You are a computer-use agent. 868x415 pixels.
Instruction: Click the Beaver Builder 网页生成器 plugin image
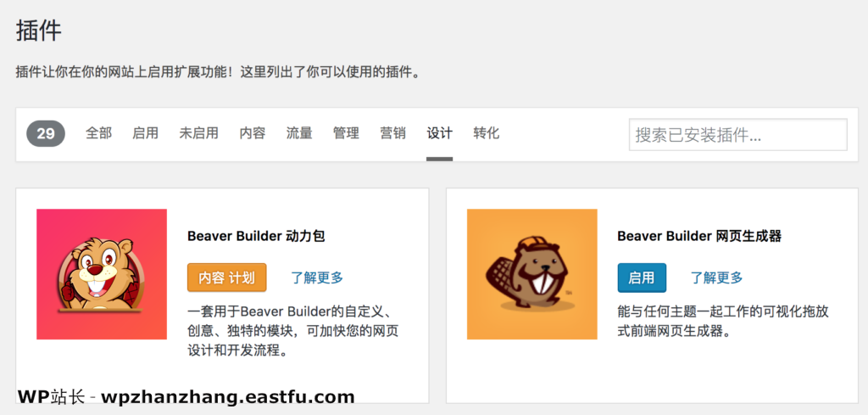pyautogui.click(x=532, y=274)
